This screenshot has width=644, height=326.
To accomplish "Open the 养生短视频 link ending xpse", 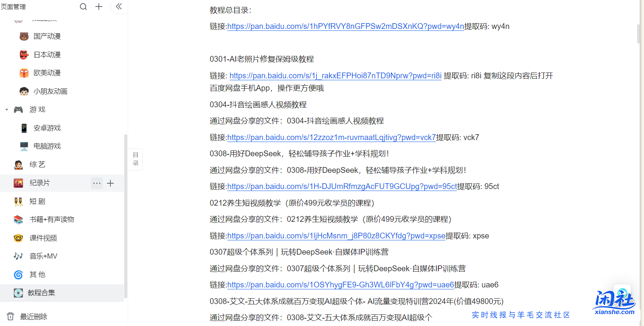I will tap(336, 236).
